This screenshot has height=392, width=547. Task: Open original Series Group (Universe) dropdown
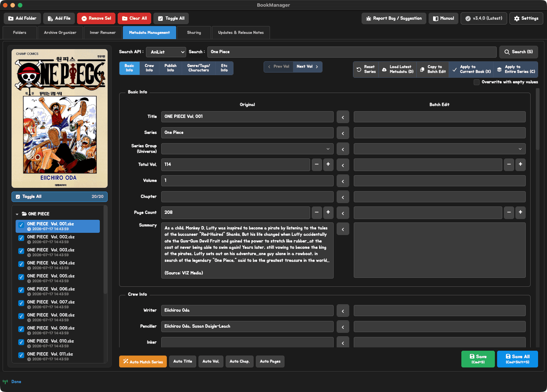coord(247,149)
